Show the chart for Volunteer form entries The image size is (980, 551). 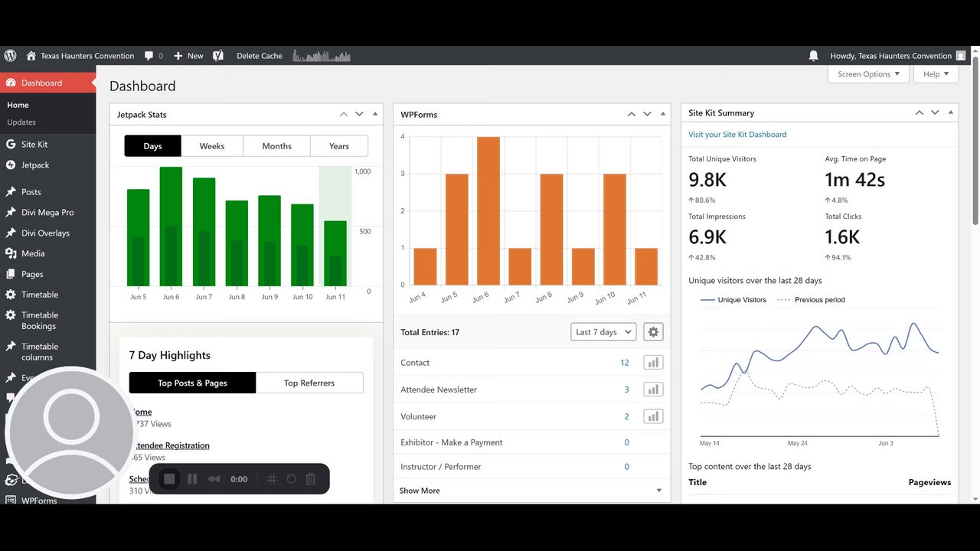[x=653, y=416]
